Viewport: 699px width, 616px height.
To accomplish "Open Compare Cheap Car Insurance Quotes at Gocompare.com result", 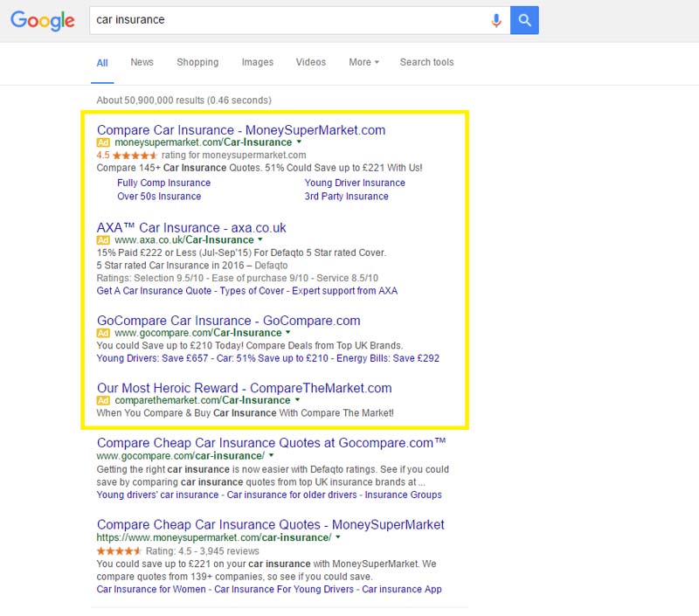I will click(271, 443).
